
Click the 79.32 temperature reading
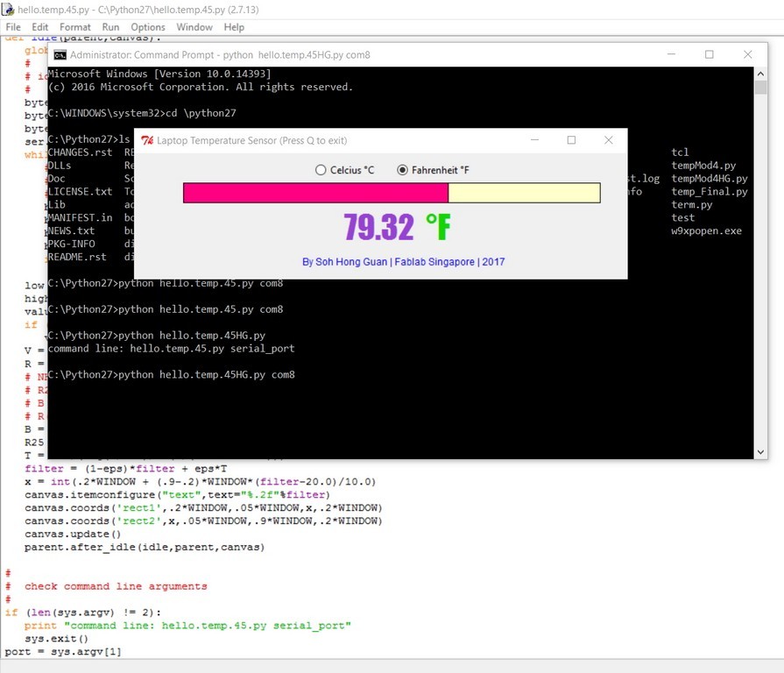coord(378,227)
